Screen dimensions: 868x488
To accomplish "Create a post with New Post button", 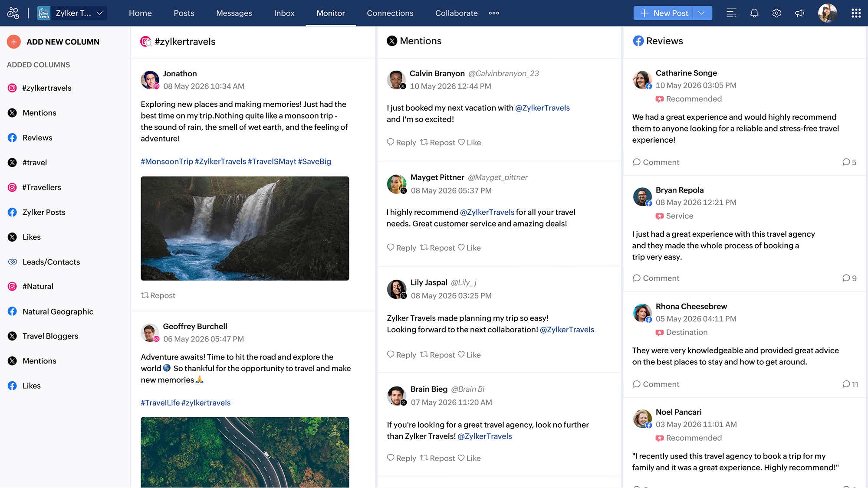I will [x=664, y=13].
